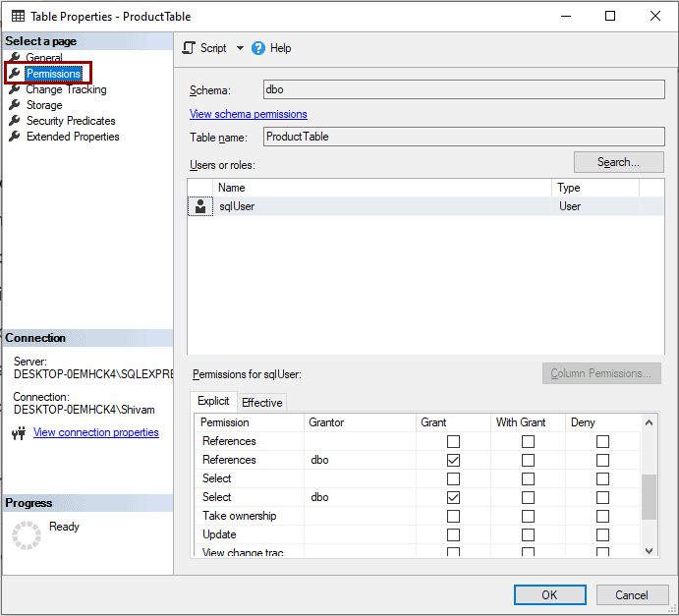The image size is (679, 616).
Task: Click the Grant column header
Action: (453, 422)
